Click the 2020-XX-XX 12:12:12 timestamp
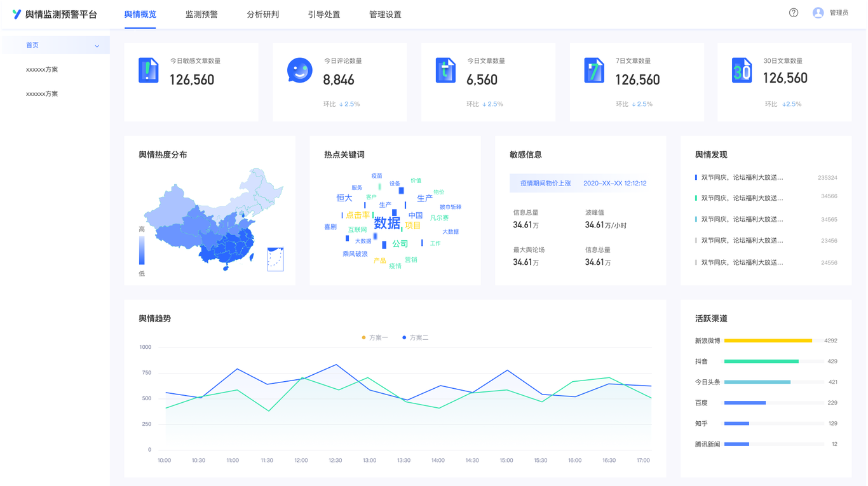 (615, 183)
